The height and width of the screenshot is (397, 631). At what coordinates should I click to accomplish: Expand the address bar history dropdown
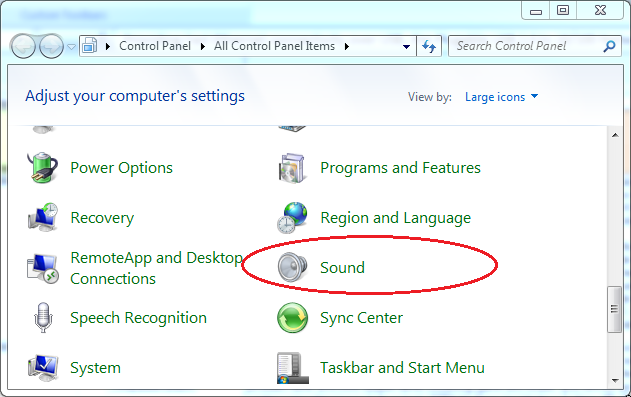point(406,47)
